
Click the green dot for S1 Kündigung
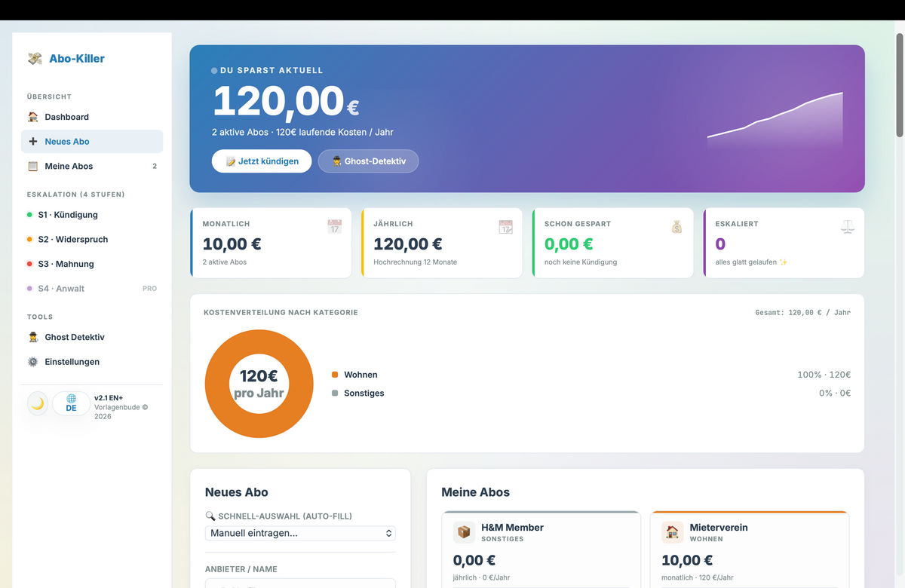29,215
